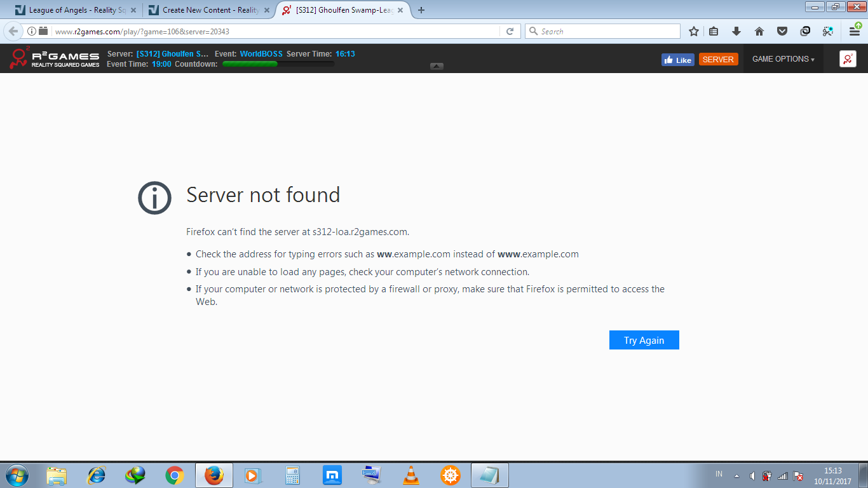868x488 pixels.
Task: Open the Downloads arrow icon in toolbar
Action: tap(736, 31)
